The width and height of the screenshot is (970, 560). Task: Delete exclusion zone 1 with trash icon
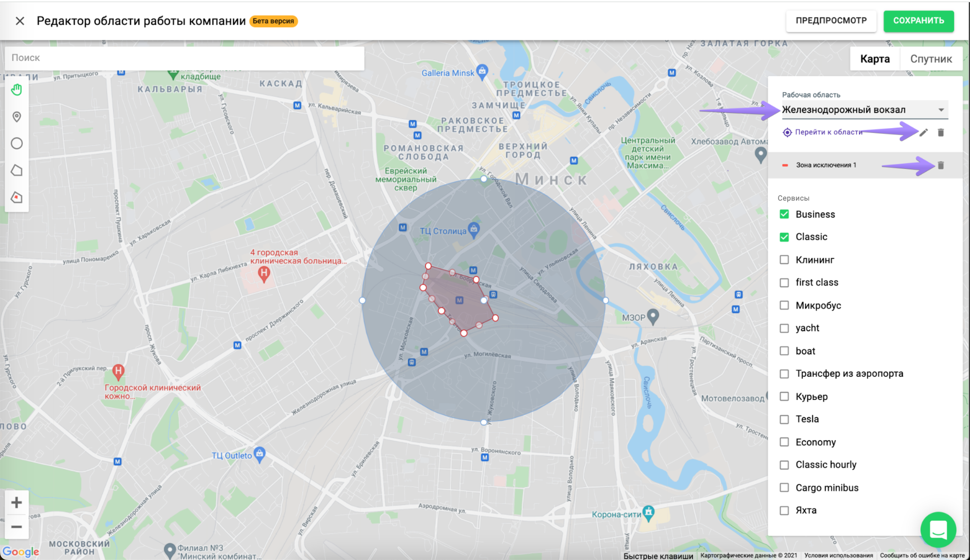click(941, 165)
